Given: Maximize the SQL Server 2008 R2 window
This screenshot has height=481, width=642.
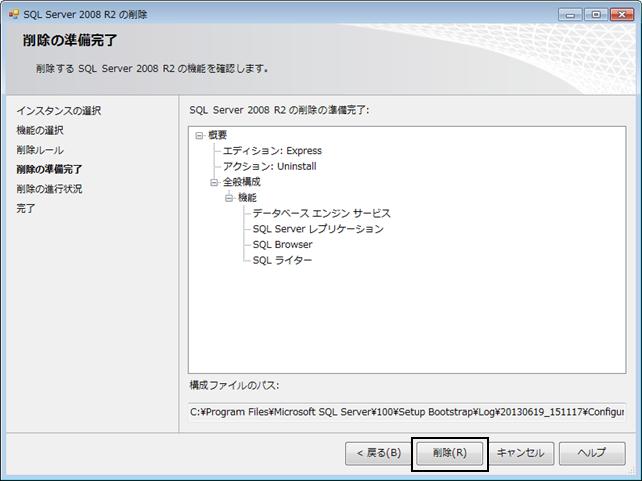Looking at the screenshot, I should 596,15.
